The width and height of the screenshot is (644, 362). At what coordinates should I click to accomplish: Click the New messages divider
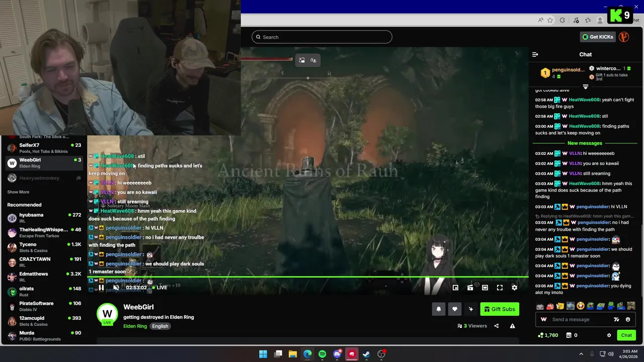[585, 143]
